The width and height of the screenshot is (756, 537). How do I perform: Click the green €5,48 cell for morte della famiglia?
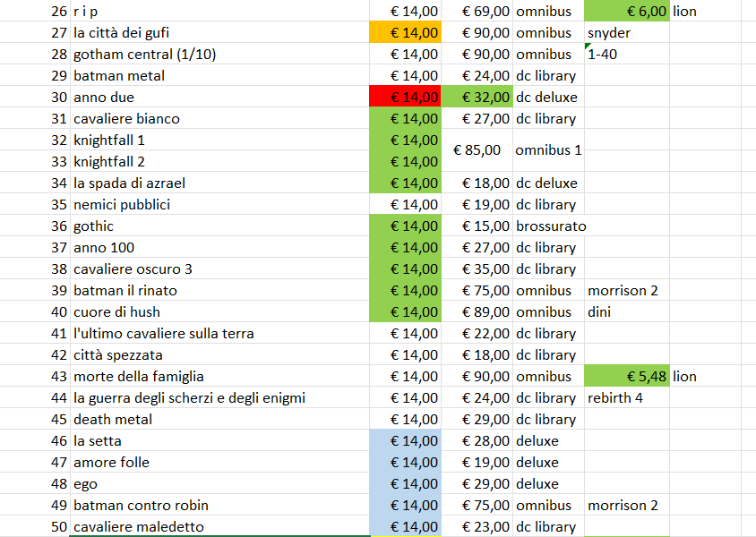tap(627, 376)
